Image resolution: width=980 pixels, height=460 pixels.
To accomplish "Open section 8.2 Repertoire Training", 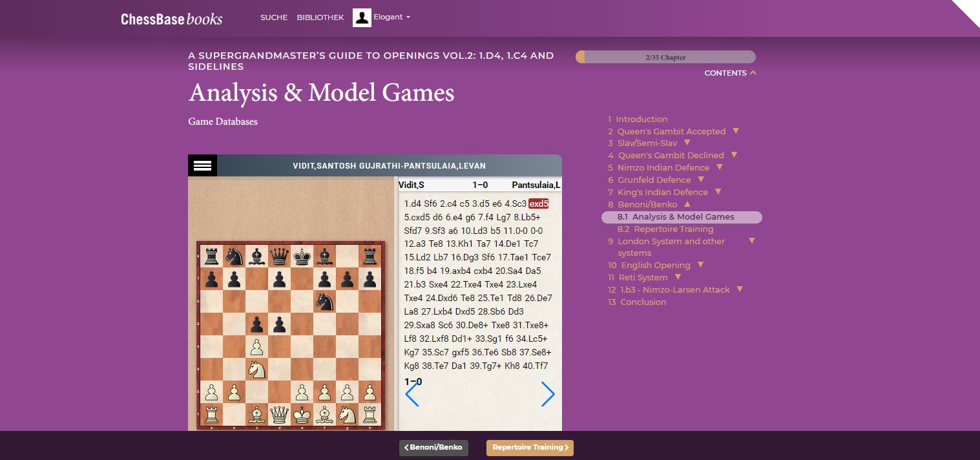I will point(665,229).
